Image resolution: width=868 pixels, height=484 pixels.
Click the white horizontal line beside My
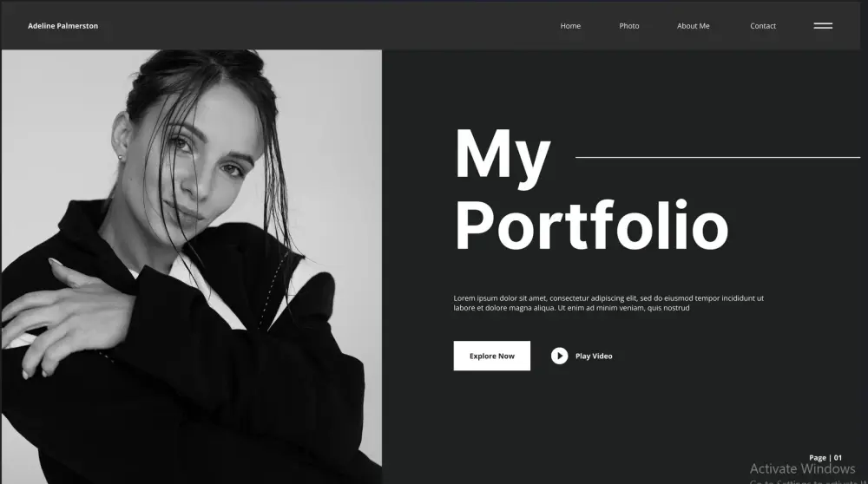pos(718,158)
